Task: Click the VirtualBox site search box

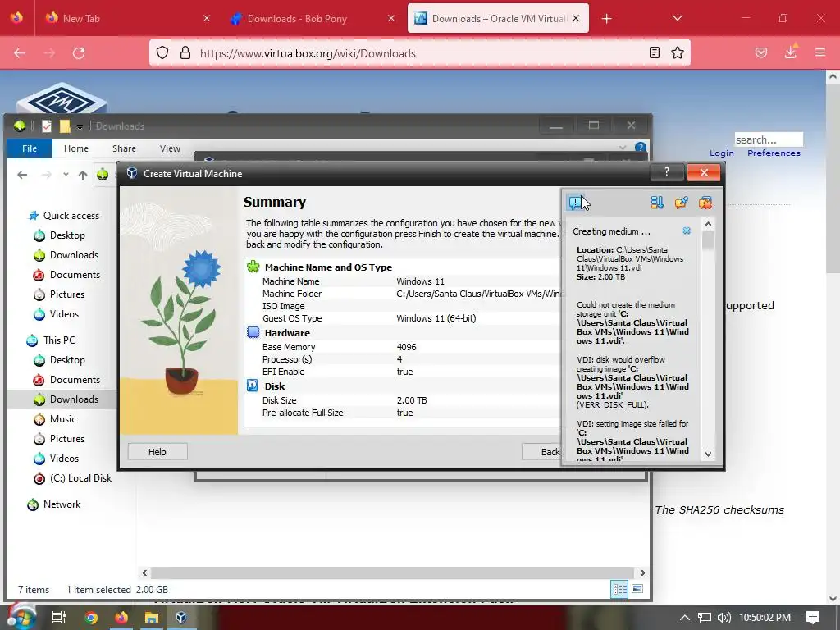Action: tap(768, 139)
